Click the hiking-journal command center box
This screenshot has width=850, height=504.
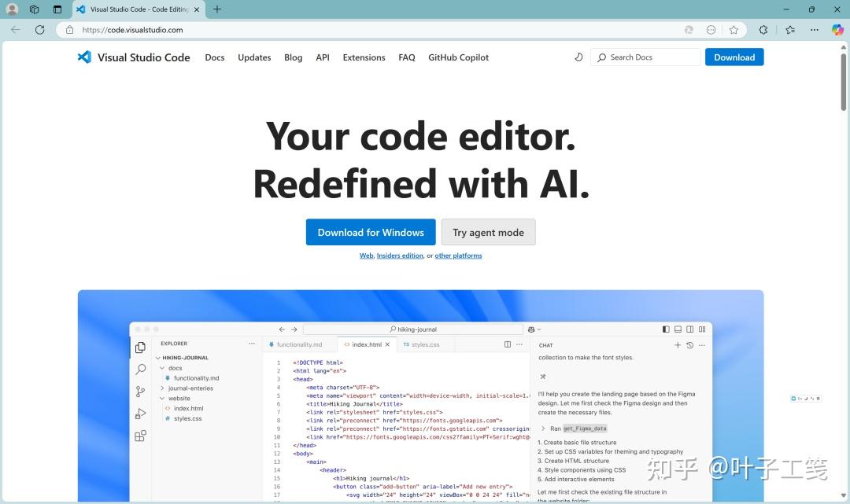click(413, 329)
